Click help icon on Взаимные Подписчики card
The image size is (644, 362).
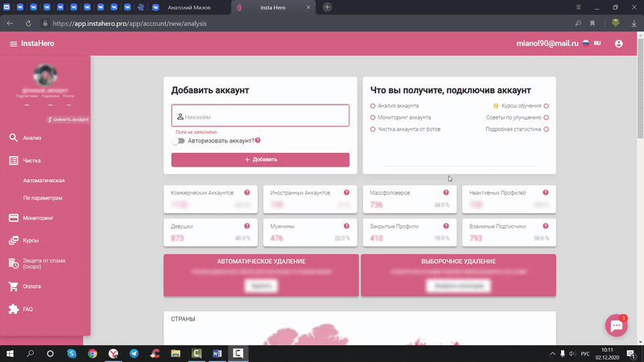coord(546,226)
